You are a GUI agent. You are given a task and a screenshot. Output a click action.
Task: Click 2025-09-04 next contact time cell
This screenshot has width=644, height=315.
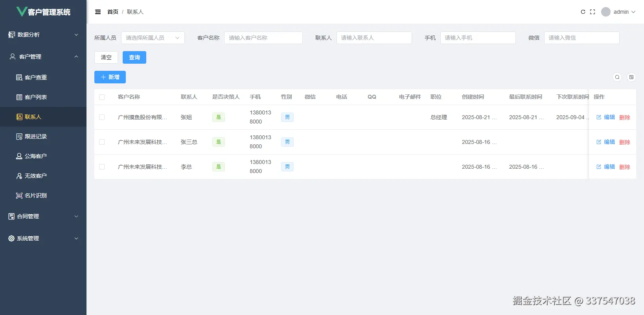(572, 117)
